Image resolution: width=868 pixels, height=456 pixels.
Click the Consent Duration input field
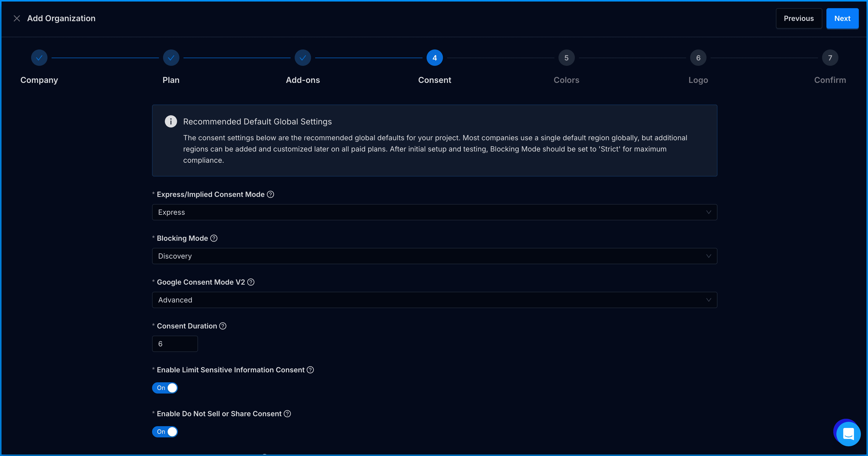pyautogui.click(x=175, y=344)
